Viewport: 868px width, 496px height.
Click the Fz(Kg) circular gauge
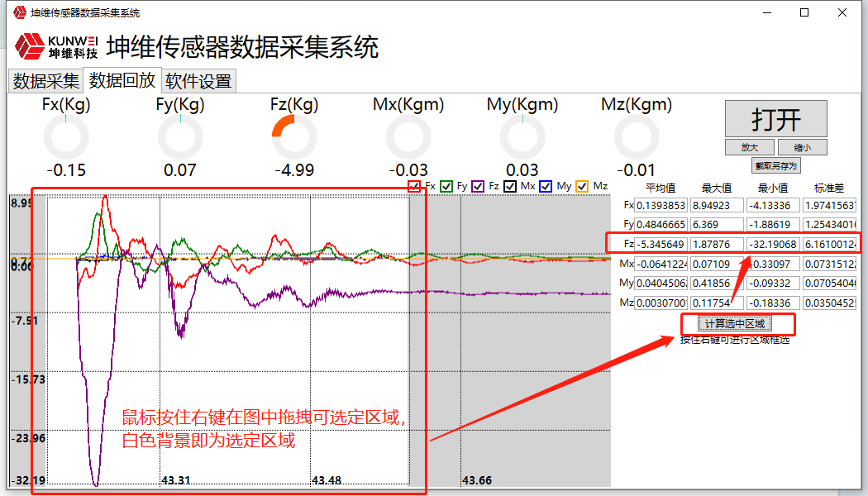click(x=294, y=137)
